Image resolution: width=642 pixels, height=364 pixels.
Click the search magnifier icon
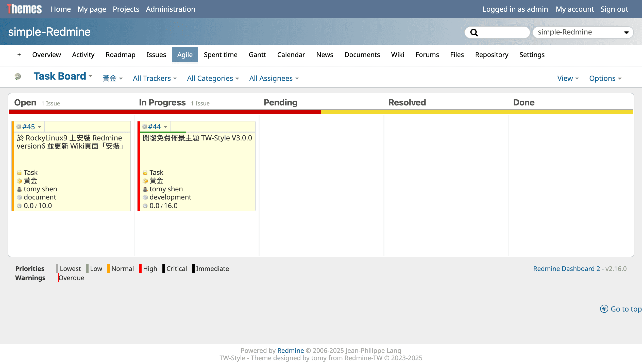(474, 32)
